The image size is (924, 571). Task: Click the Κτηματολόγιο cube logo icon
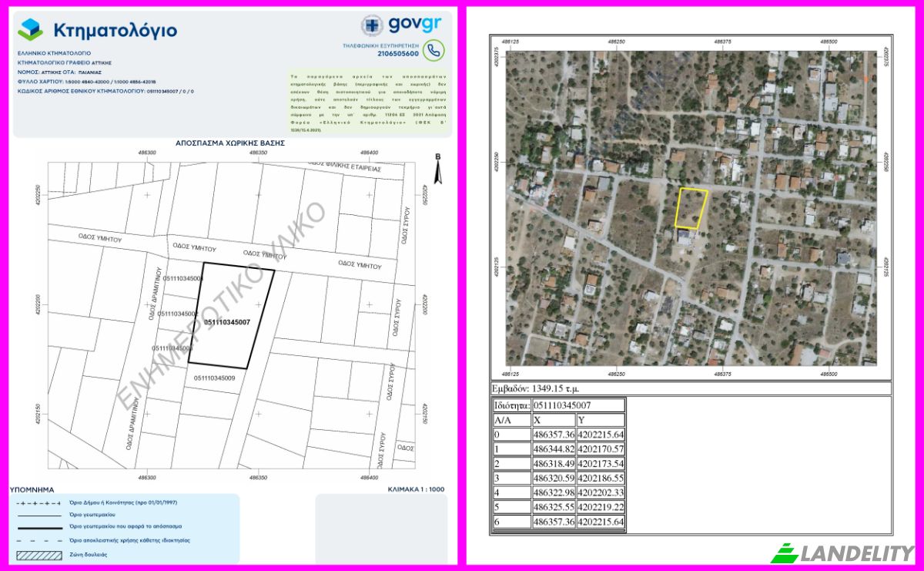(31, 29)
